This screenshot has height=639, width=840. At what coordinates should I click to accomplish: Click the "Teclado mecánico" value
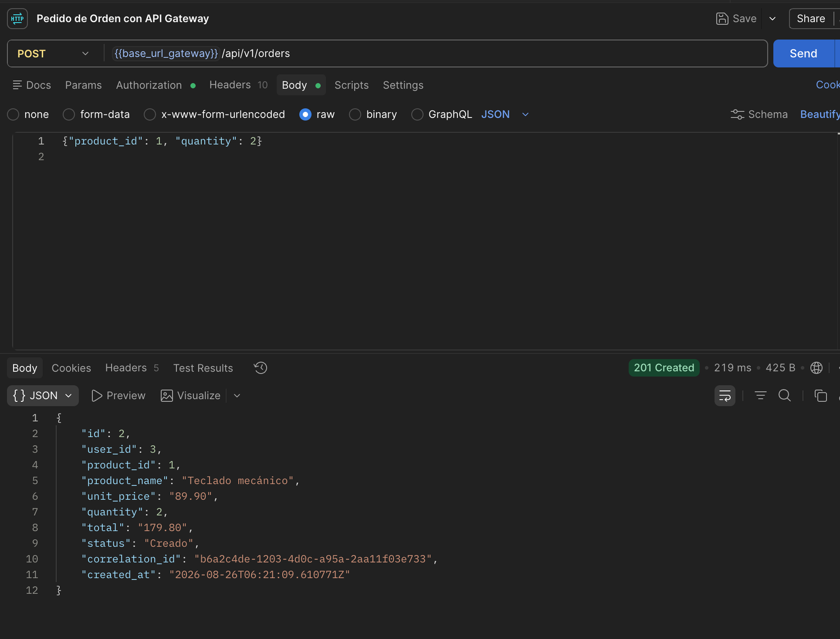pyautogui.click(x=238, y=481)
